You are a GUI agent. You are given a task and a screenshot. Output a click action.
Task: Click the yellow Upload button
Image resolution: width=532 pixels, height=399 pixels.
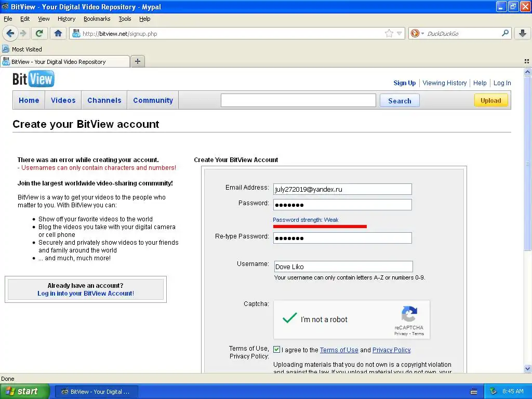(490, 100)
